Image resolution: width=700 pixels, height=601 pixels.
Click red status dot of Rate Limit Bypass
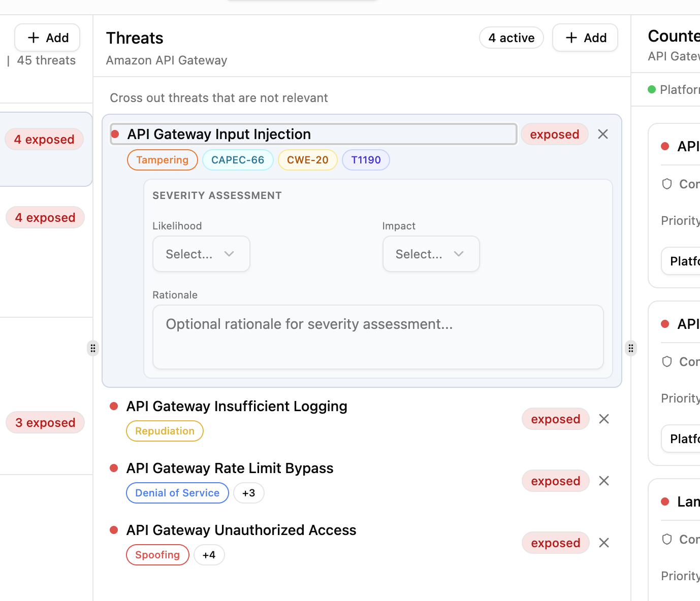tap(114, 468)
